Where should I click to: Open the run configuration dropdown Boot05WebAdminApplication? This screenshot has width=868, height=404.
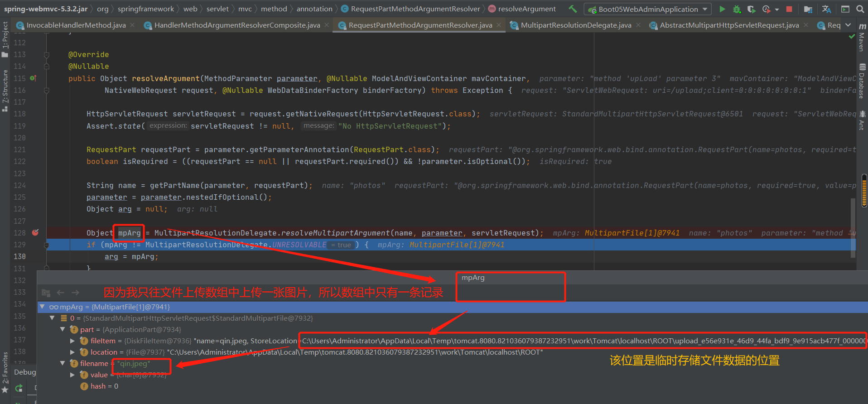point(648,9)
